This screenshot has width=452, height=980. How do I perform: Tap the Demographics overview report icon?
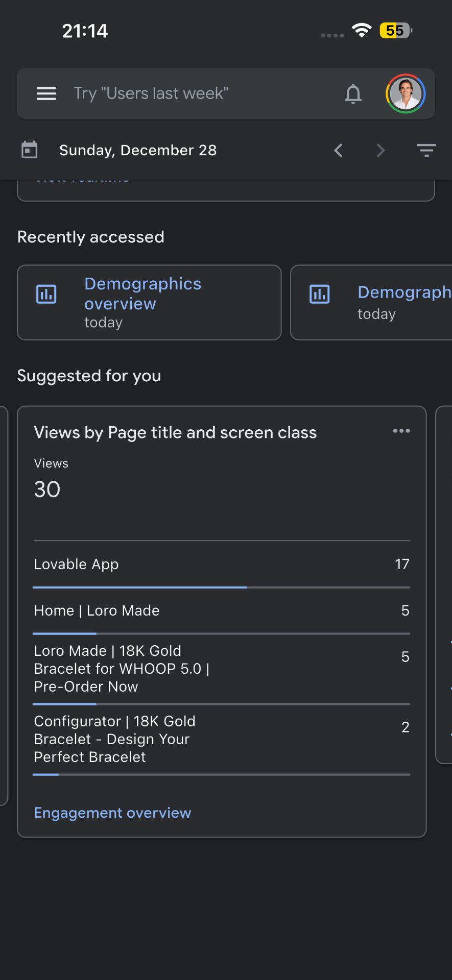click(46, 294)
